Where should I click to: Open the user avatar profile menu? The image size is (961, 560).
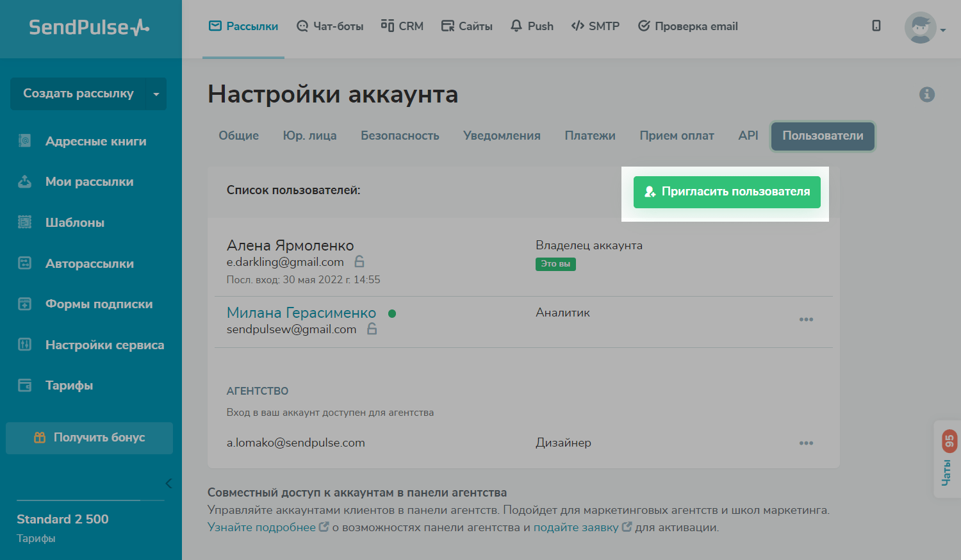tap(921, 28)
